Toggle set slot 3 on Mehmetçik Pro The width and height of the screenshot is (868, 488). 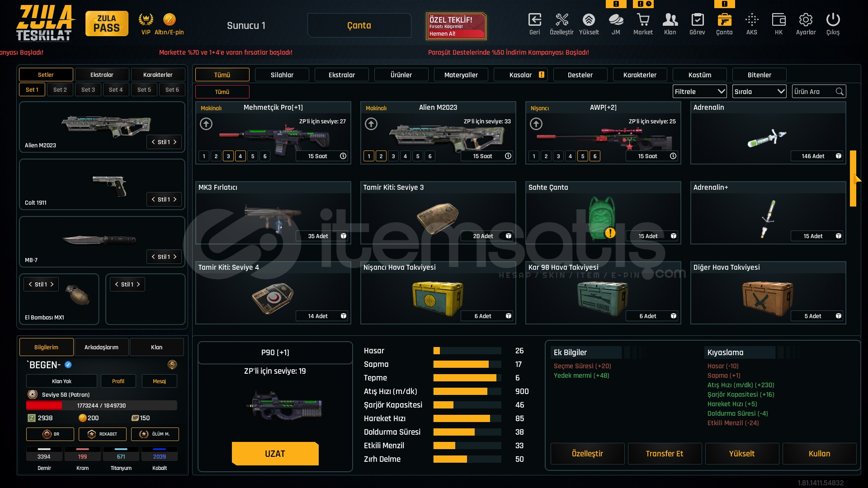228,156
